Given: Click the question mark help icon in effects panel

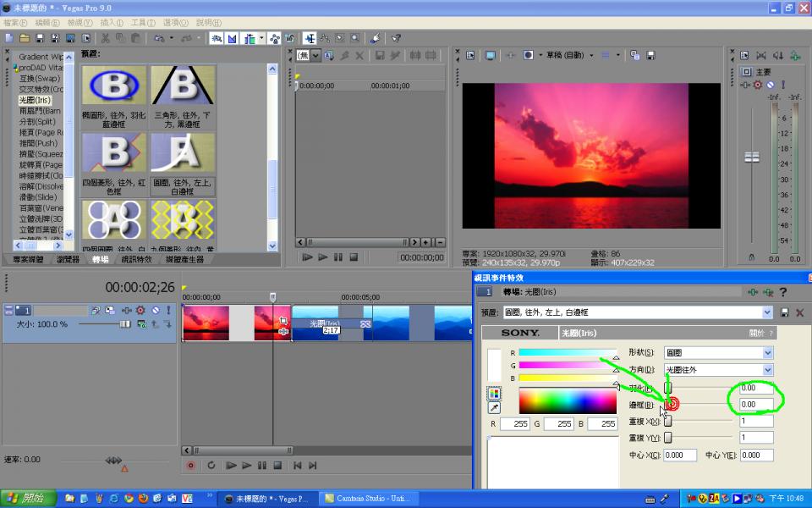Looking at the screenshot, I should pos(783,292).
